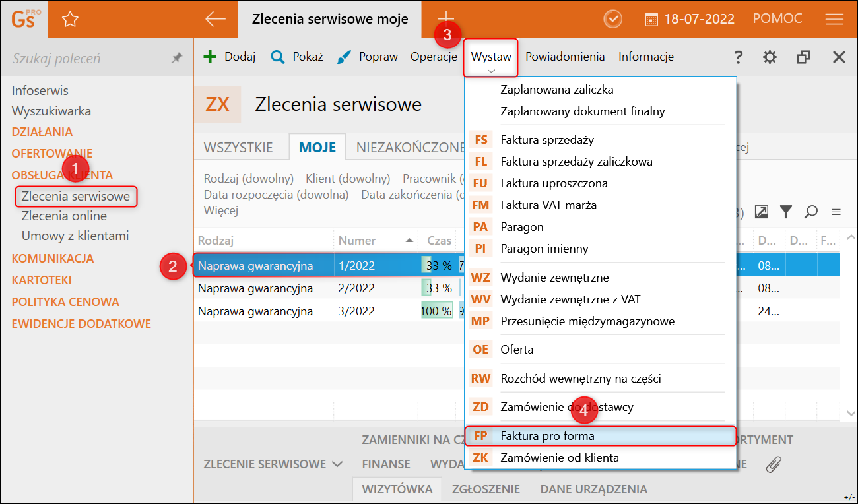858x504 pixels.
Task: Click the question mark help icon
Action: [x=739, y=57]
